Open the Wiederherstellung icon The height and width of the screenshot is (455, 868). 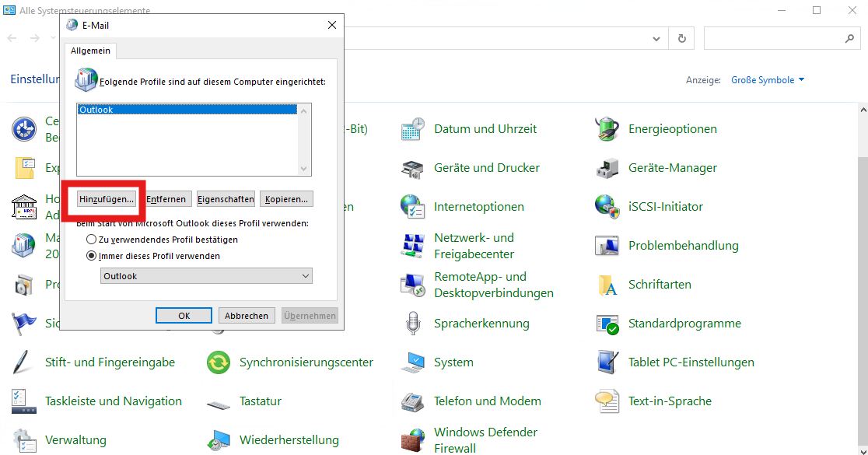click(x=218, y=440)
